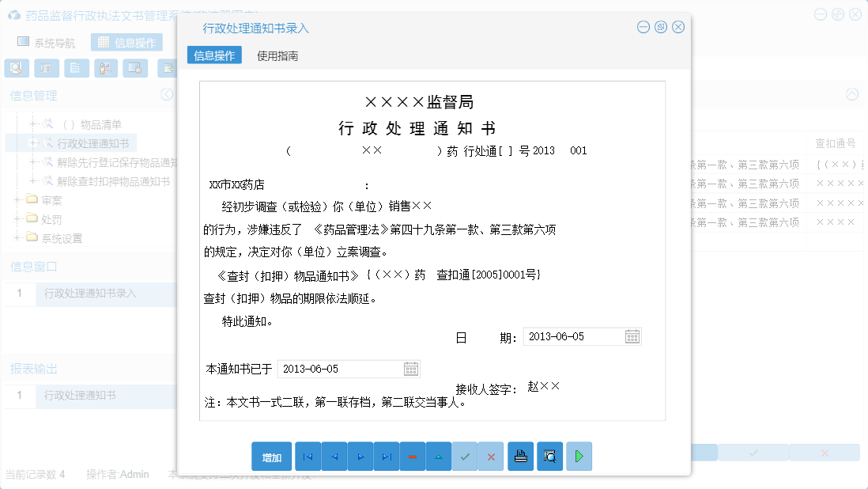The height and width of the screenshot is (489, 868).
Task: Jump to the last record icon
Action: click(387, 457)
